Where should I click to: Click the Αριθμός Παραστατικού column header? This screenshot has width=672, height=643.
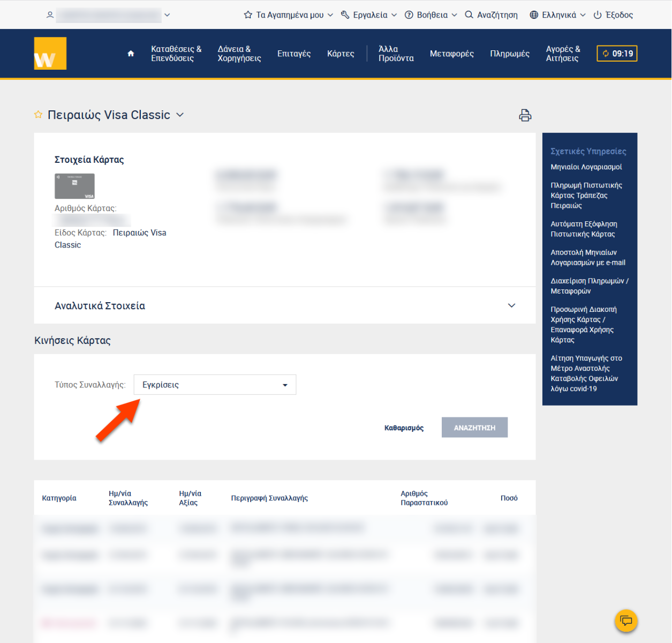tap(424, 498)
